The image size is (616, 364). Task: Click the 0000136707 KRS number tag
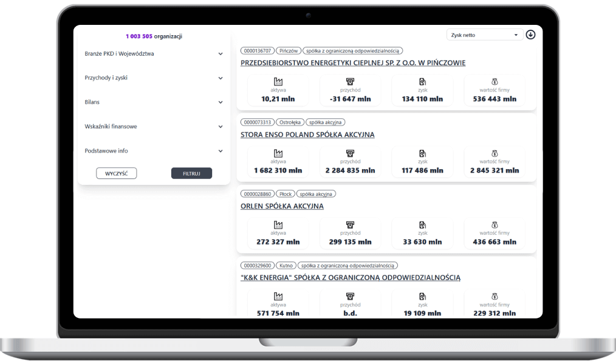258,50
